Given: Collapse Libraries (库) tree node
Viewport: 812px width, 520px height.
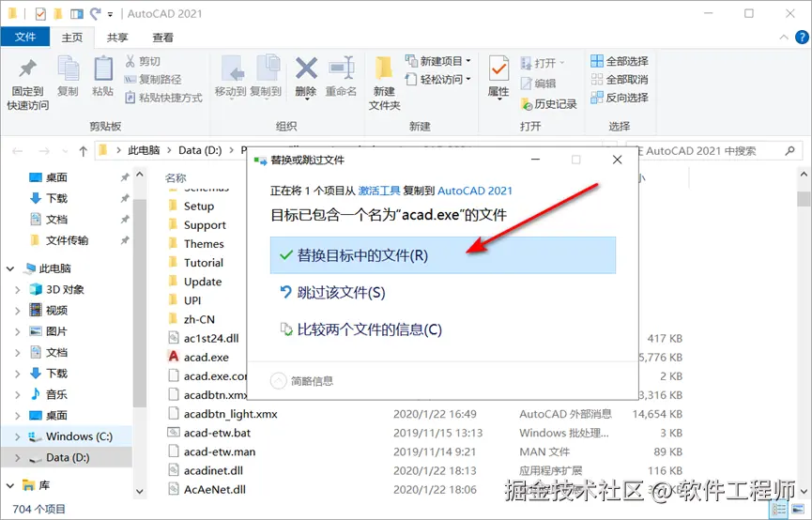Looking at the screenshot, I should tap(10, 485).
